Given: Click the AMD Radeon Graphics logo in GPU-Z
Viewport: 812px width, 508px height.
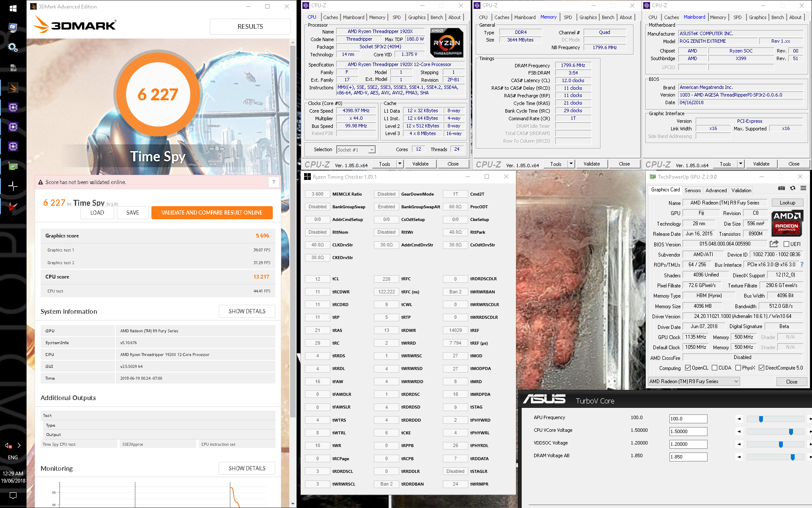Looking at the screenshot, I should coord(787,223).
